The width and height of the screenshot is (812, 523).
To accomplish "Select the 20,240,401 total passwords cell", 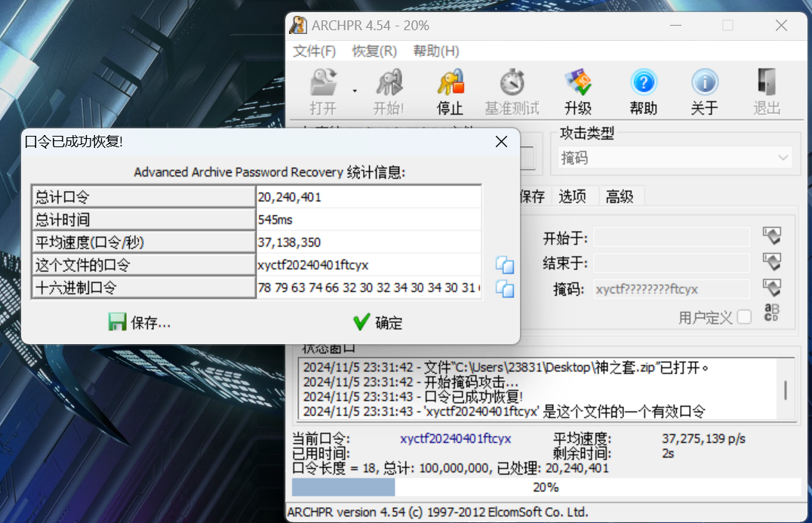I will point(369,197).
